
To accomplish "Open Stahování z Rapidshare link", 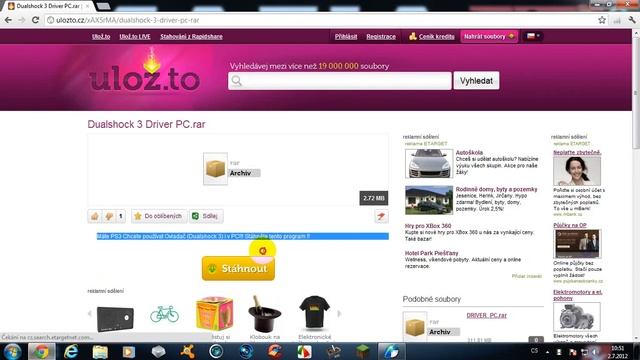I will point(191,36).
